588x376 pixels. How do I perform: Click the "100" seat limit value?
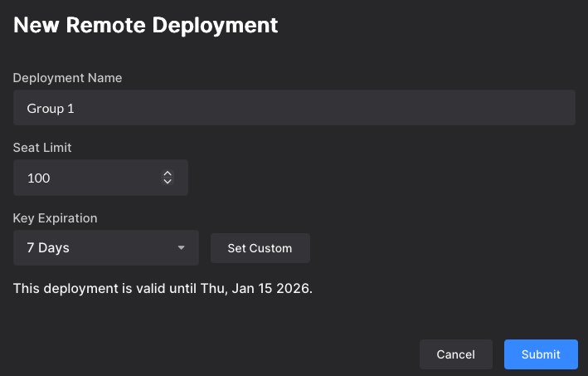(x=39, y=178)
